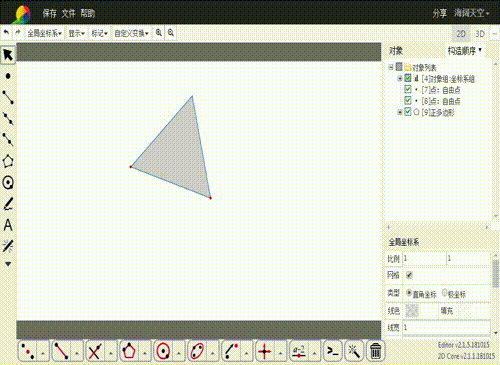The width and height of the screenshot is (500, 365).
Task: Click the first 比例 scale input field
Action: [x=424, y=259]
